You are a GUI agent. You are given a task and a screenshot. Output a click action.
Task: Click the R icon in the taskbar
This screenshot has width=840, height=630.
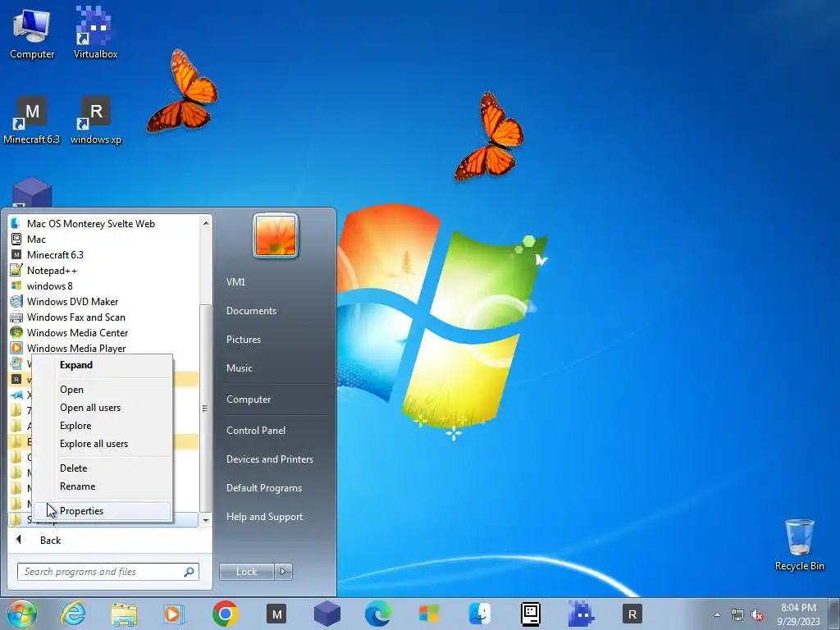(632, 614)
